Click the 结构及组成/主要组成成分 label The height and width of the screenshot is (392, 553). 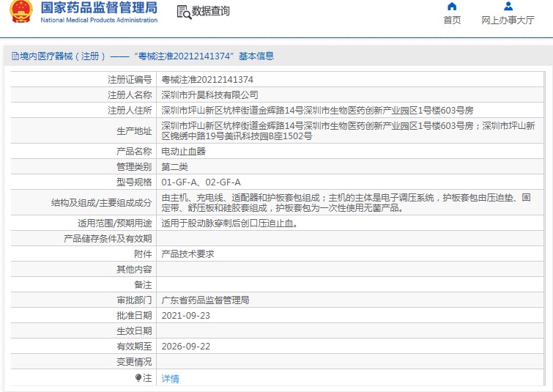(x=102, y=203)
